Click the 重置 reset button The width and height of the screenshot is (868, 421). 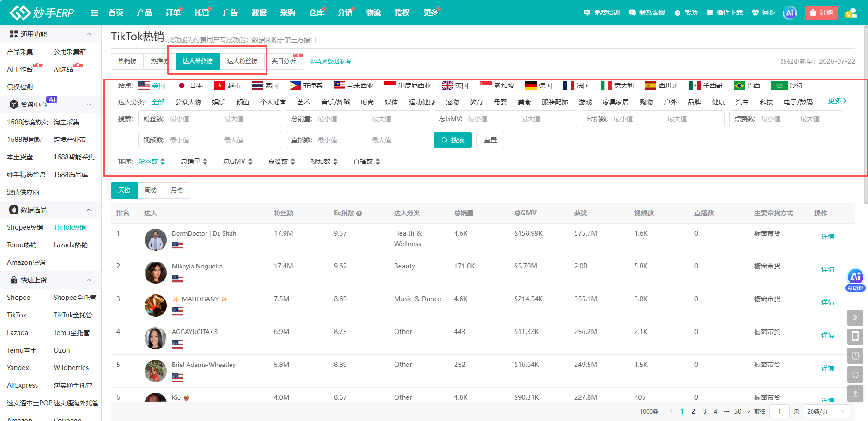(x=490, y=140)
